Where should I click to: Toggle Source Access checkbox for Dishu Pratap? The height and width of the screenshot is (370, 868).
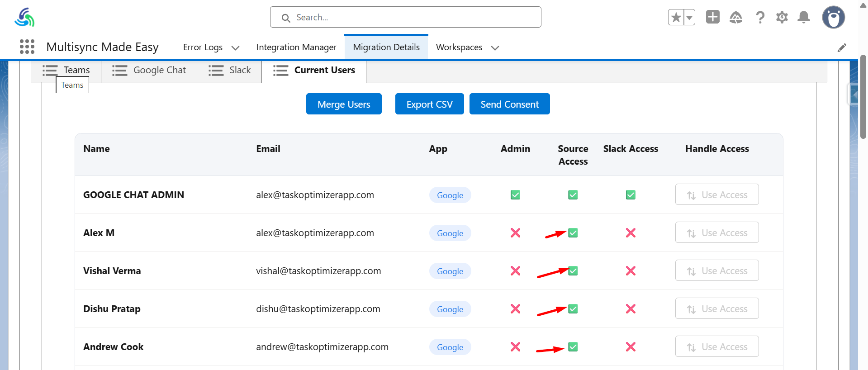click(x=573, y=309)
